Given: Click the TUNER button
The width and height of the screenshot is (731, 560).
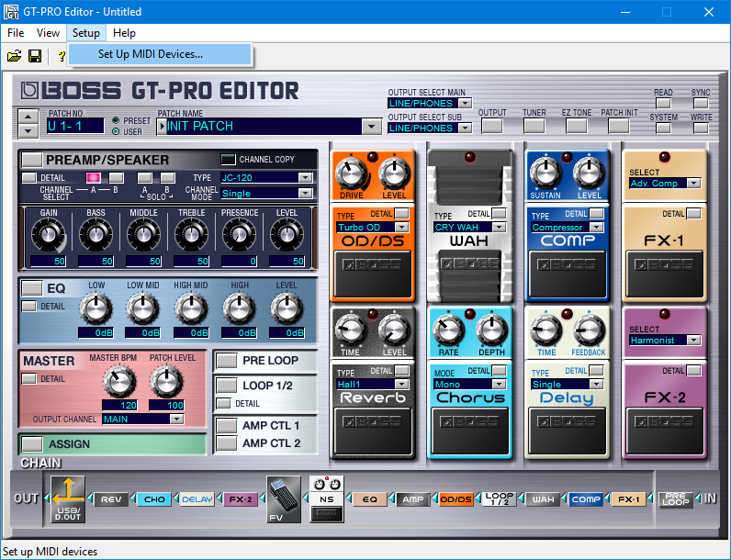Looking at the screenshot, I should click(x=534, y=126).
